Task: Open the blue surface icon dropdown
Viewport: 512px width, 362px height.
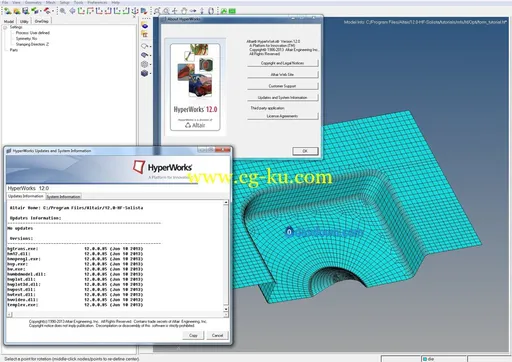Action: click(x=150, y=55)
